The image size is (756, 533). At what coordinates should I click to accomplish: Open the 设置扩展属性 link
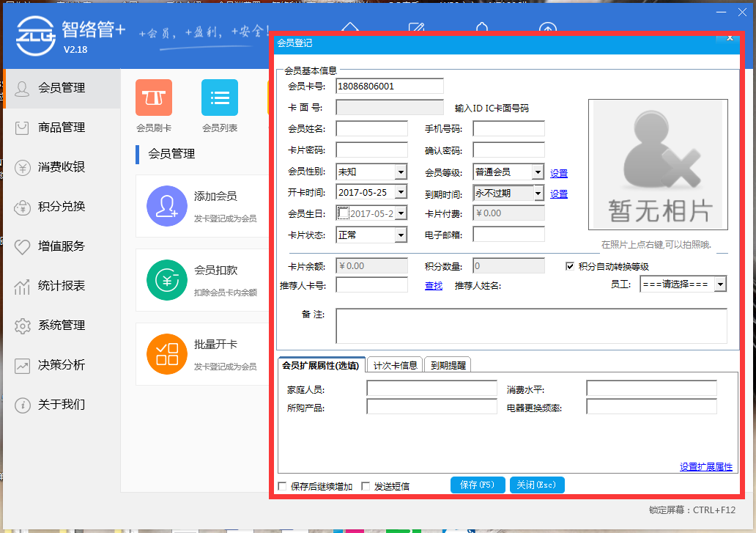705,466
